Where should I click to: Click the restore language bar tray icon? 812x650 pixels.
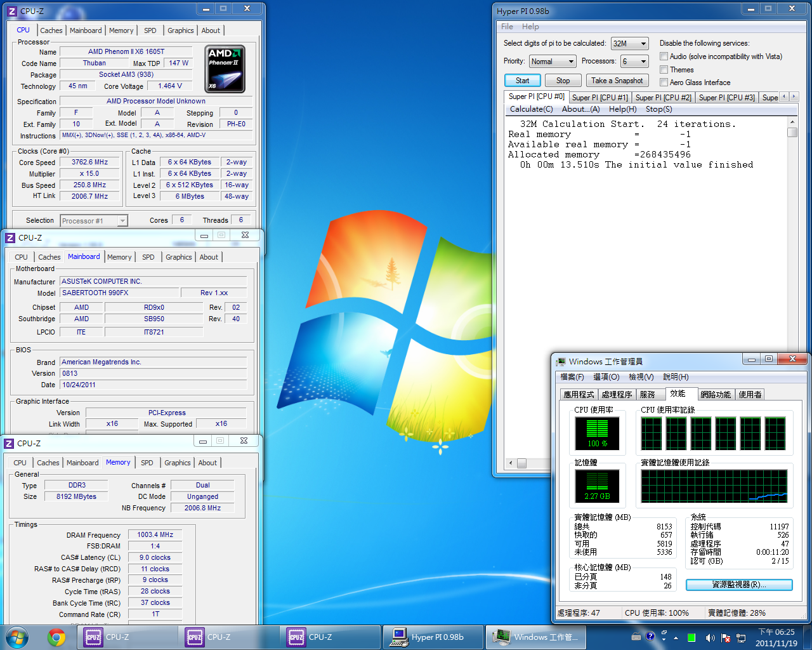click(664, 633)
